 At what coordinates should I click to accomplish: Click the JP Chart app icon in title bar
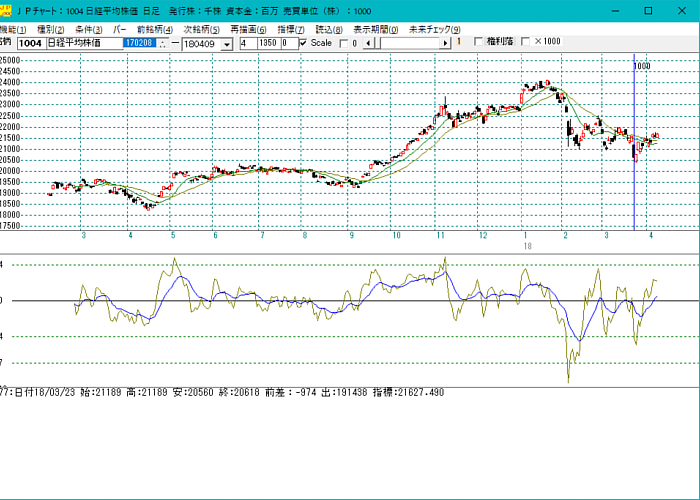point(6,10)
